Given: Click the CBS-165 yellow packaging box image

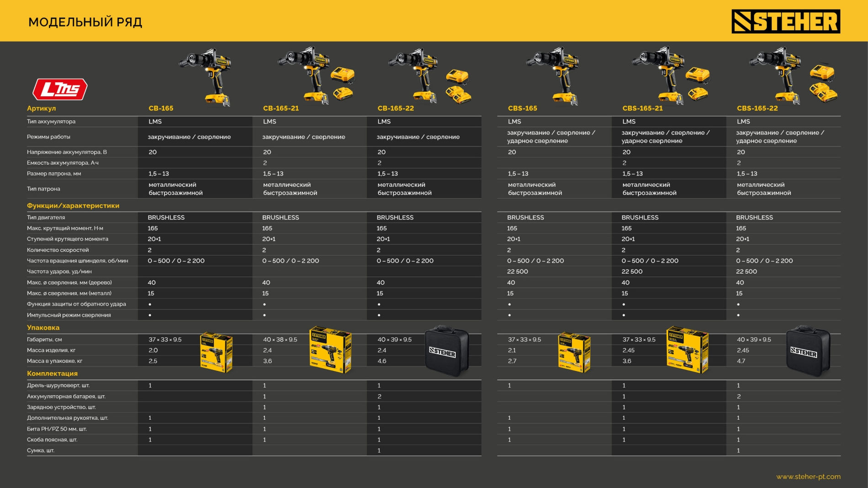Looking at the screenshot, I should [x=575, y=352].
